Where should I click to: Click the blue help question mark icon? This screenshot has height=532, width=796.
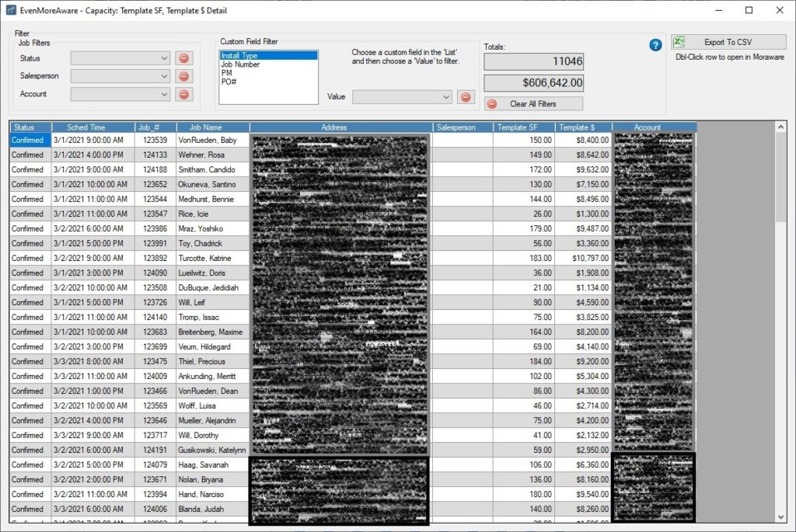(x=655, y=45)
